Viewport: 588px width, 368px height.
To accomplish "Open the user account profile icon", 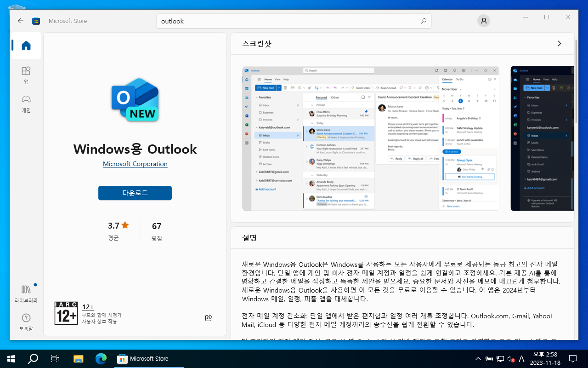I will (483, 21).
